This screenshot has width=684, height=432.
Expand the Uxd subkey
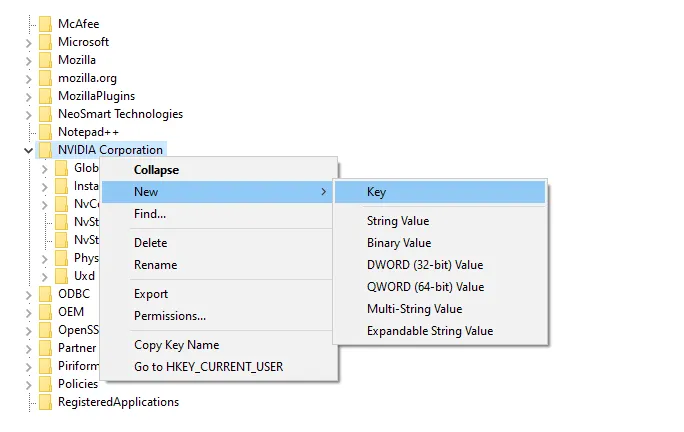(44, 277)
